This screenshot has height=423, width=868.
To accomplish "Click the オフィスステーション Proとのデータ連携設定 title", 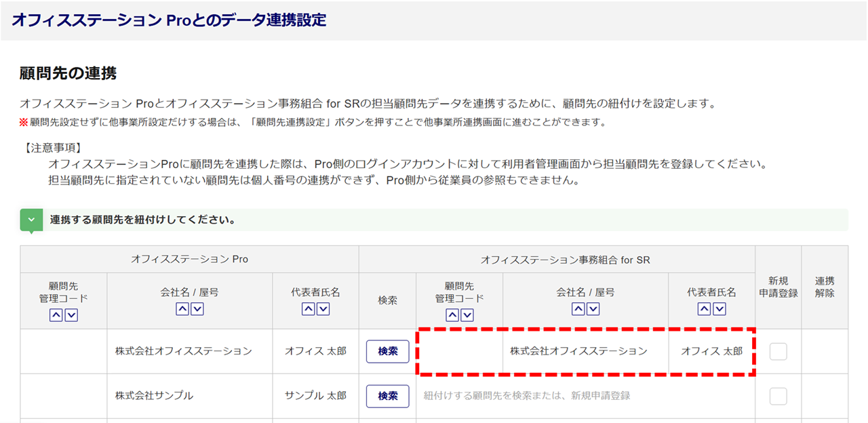I will tap(169, 20).
